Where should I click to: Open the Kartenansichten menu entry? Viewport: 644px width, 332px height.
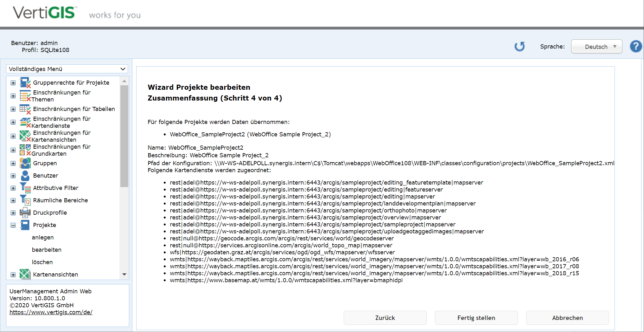[x=55, y=275]
